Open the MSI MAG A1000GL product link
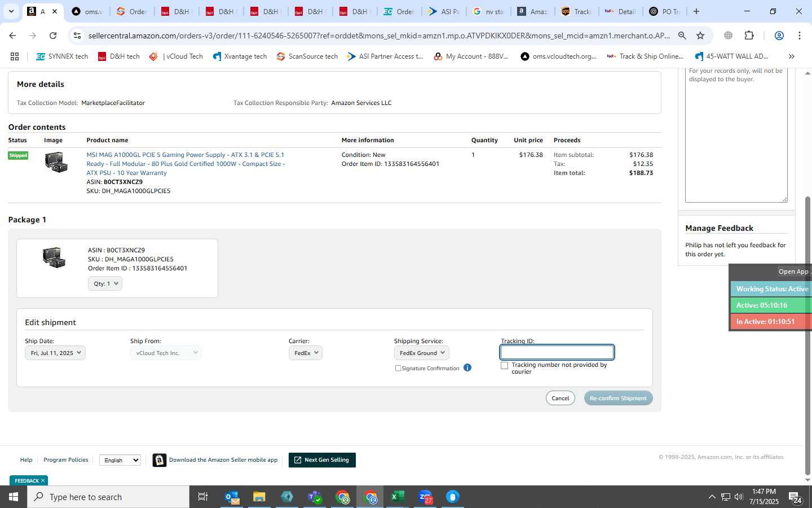This screenshot has width=812, height=508. pyautogui.click(x=186, y=164)
